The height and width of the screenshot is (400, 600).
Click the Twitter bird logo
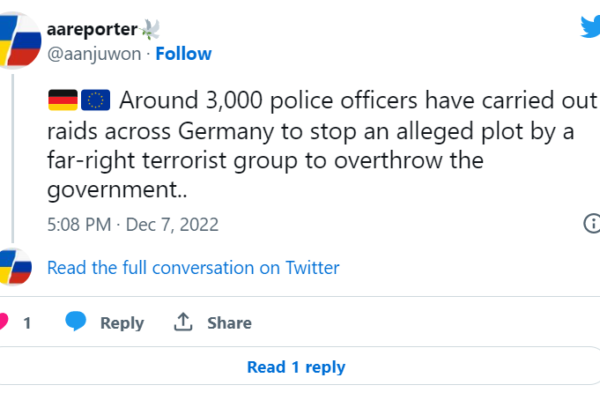click(590, 27)
